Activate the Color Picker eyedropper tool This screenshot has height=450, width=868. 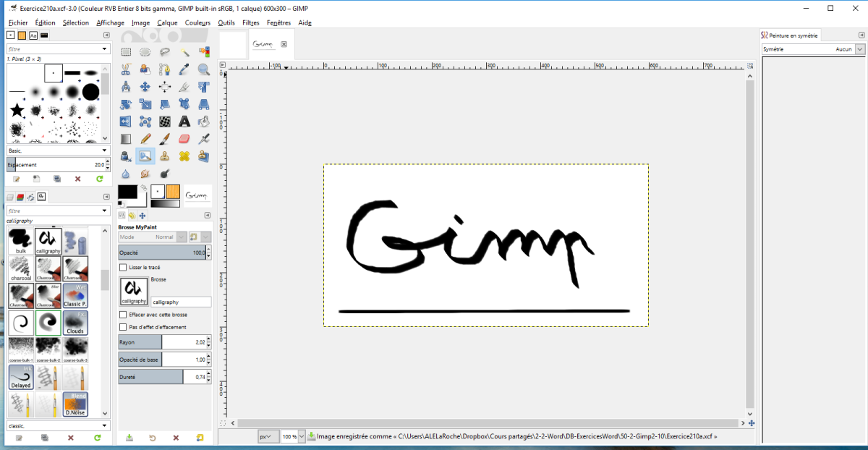[184, 69]
